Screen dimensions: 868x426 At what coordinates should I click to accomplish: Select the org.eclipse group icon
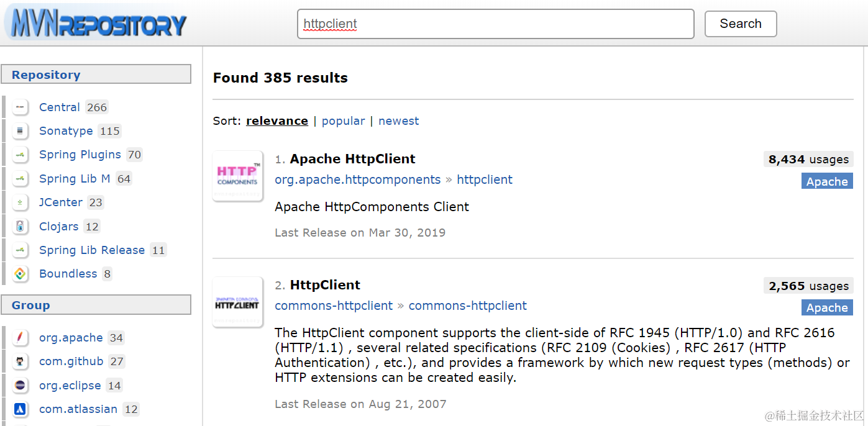click(x=21, y=386)
